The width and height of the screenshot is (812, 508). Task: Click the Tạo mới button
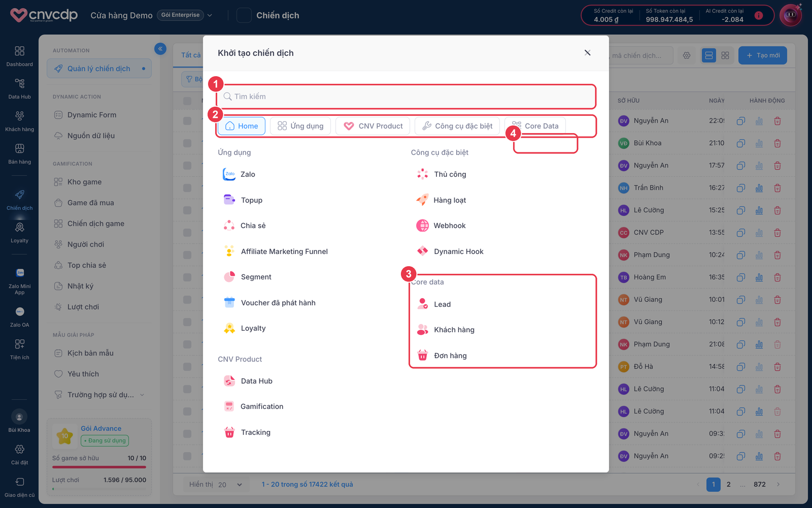pos(763,55)
